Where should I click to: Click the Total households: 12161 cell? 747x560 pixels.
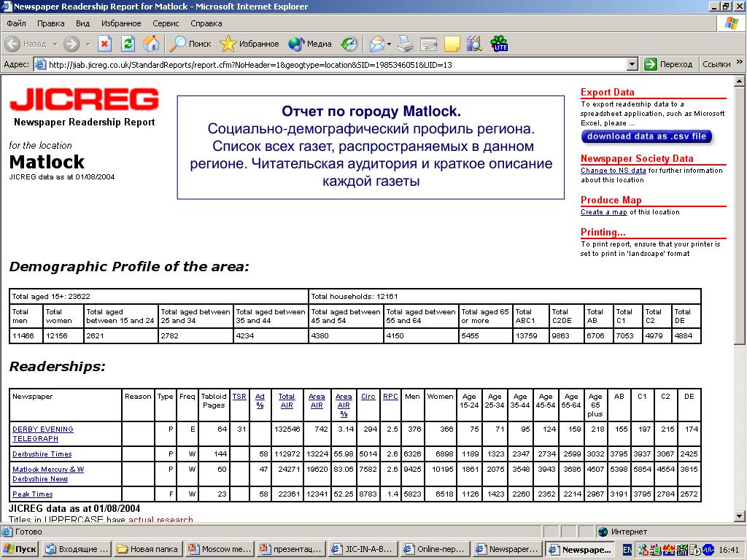tap(505, 296)
